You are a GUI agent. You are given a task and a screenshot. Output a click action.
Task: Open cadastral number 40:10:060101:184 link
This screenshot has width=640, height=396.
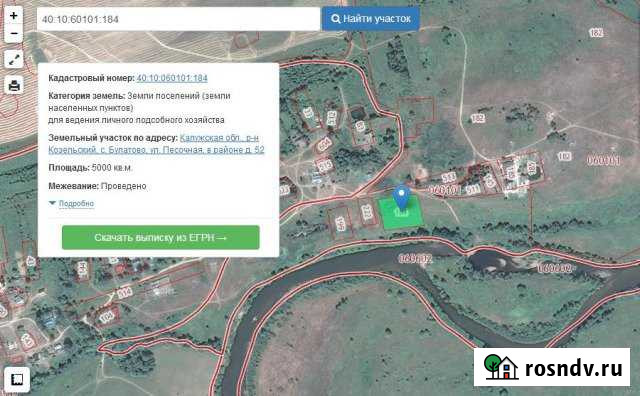(172, 78)
